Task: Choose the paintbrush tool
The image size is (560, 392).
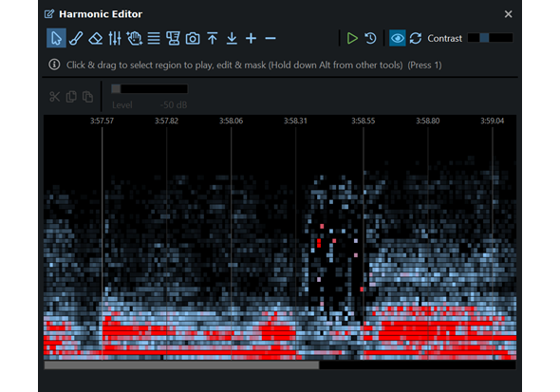Action: coord(76,38)
